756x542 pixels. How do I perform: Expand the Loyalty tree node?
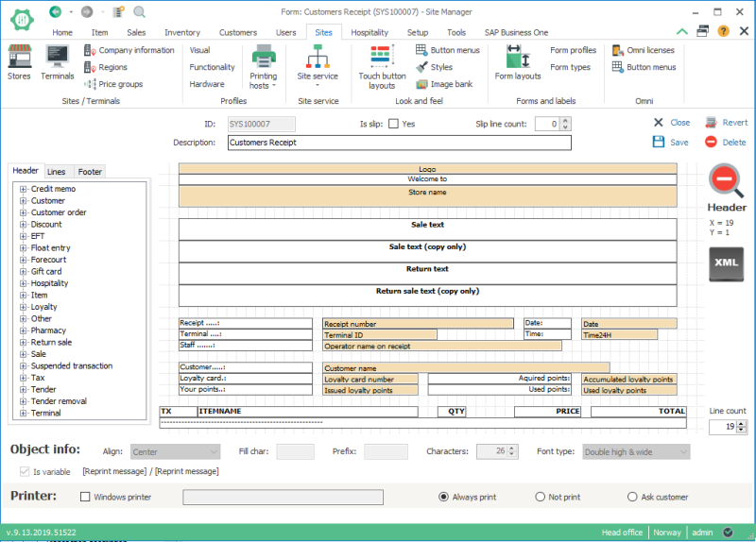click(x=22, y=307)
